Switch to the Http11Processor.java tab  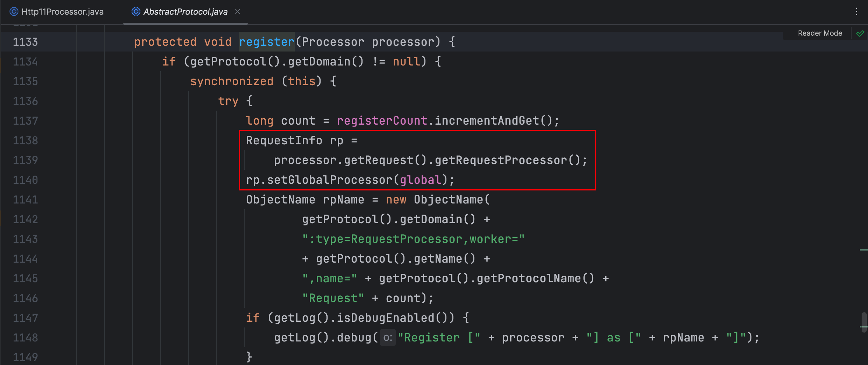pyautogui.click(x=62, y=11)
